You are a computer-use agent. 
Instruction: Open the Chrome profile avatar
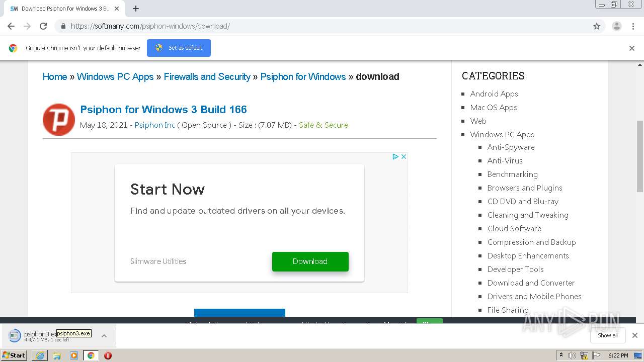click(x=617, y=26)
